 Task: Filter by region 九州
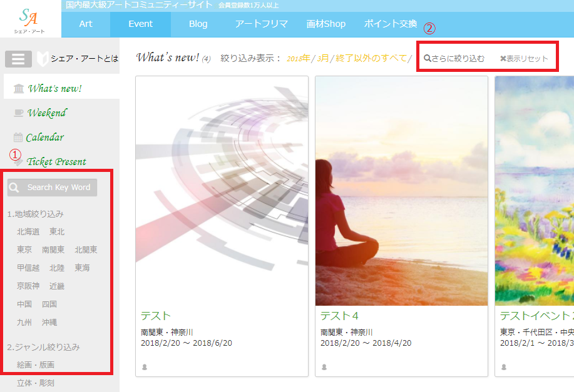[x=24, y=323]
